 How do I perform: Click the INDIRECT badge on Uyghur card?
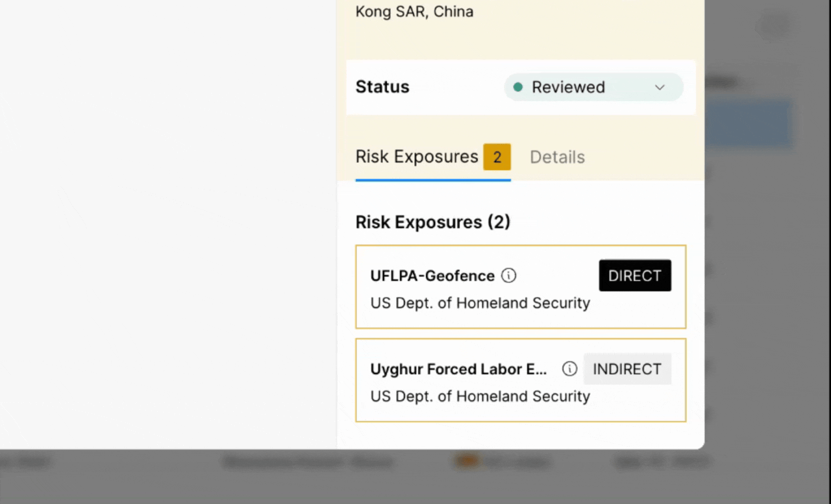point(626,369)
